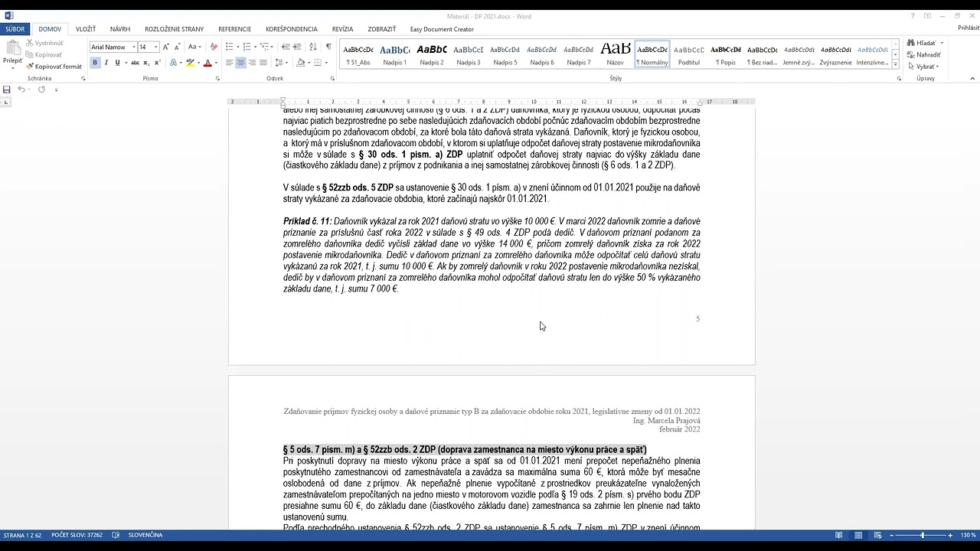Shrink font size with smaller A icon
This screenshot has width=980, height=551.
(x=178, y=47)
